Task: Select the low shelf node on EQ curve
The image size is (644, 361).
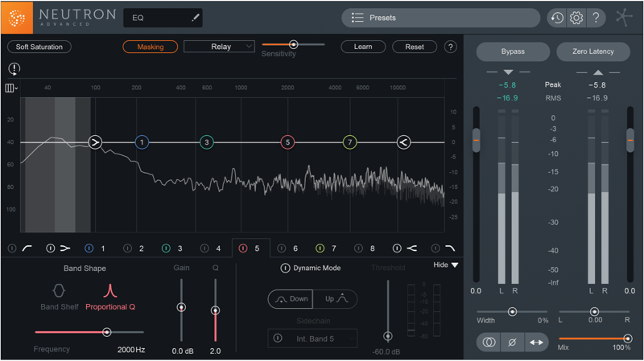Action: 95,142
